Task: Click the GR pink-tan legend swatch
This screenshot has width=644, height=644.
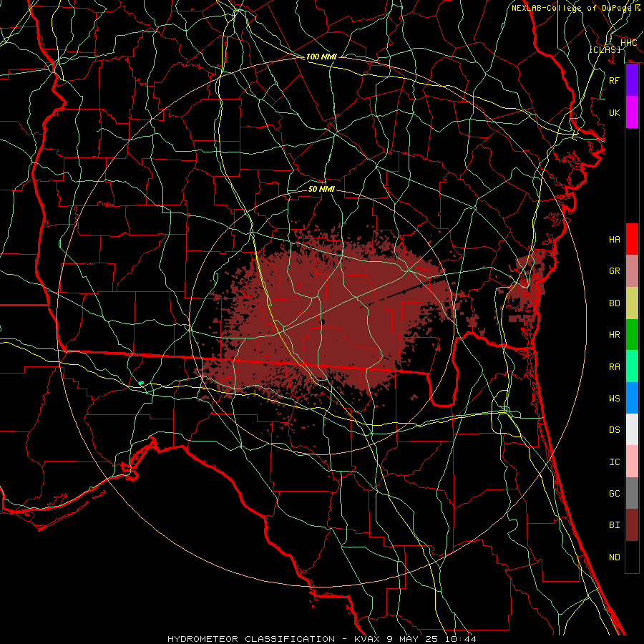Action: 632,270
